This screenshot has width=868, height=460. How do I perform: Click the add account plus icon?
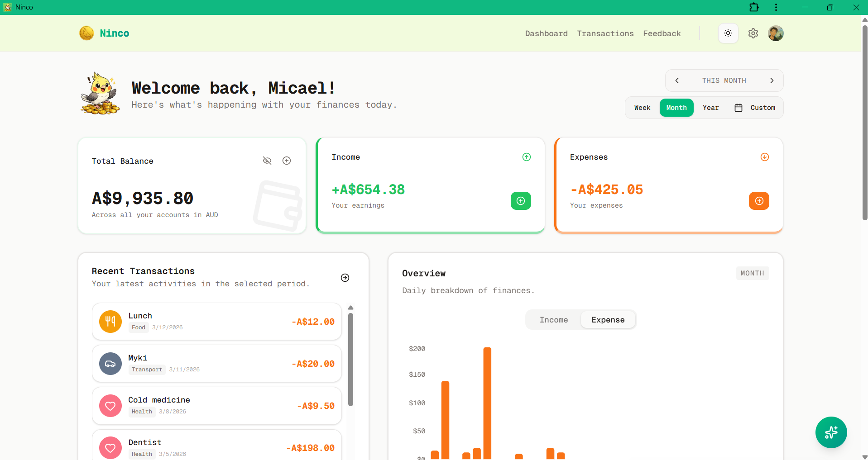click(x=287, y=161)
